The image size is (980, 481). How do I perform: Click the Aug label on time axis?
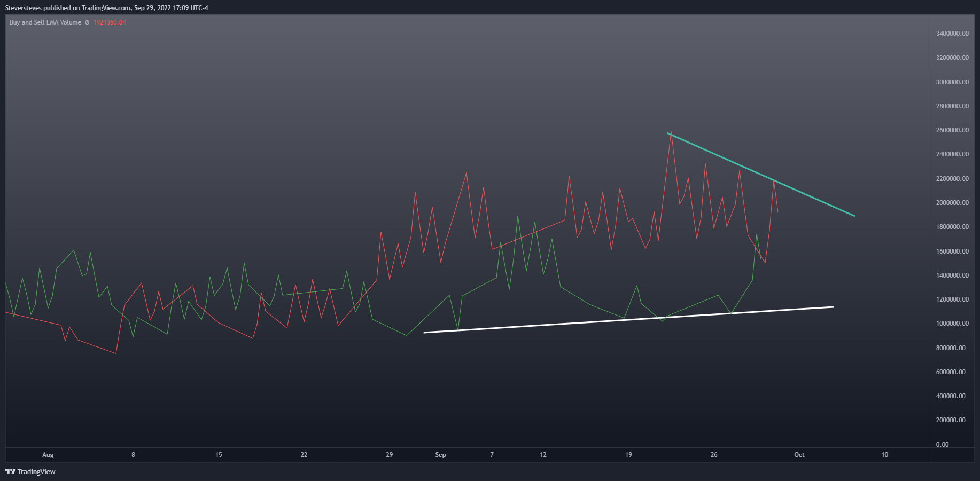coord(48,455)
